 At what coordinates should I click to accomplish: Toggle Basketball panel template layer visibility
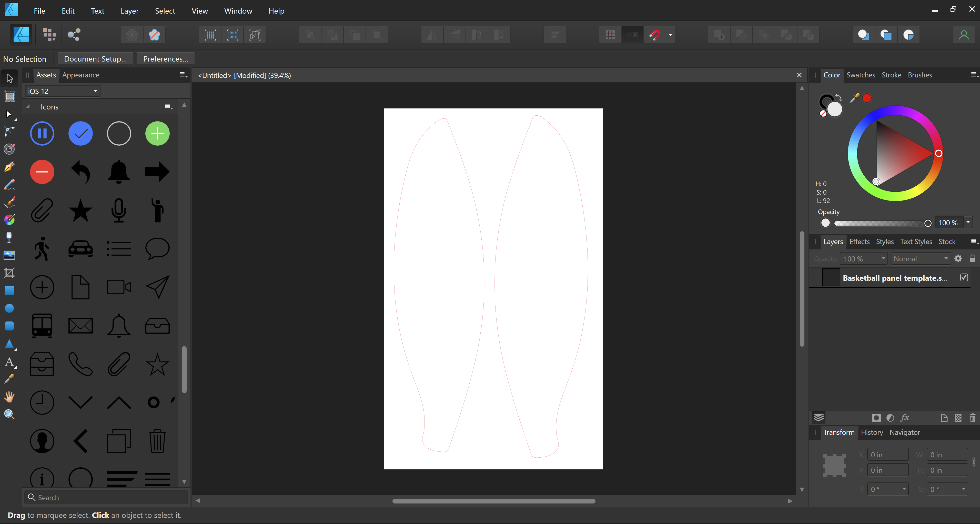coord(964,277)
